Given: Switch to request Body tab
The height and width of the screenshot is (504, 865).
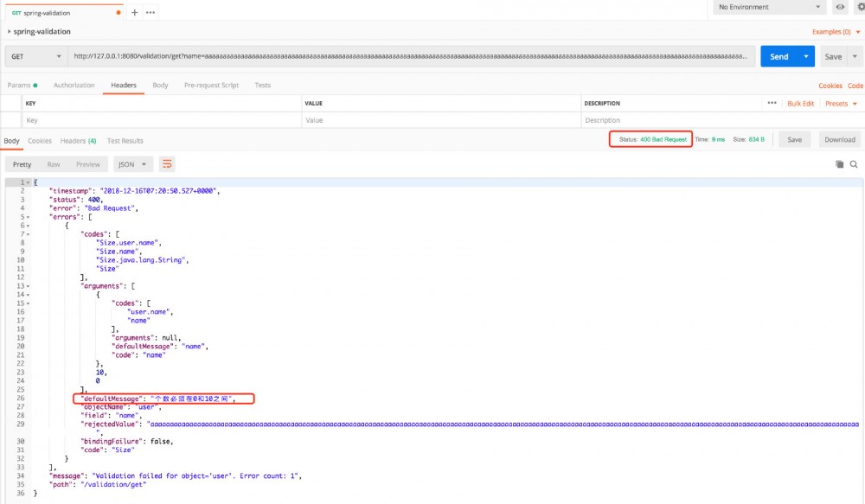Looking at the screenshot, I should (x=160, y=86).
